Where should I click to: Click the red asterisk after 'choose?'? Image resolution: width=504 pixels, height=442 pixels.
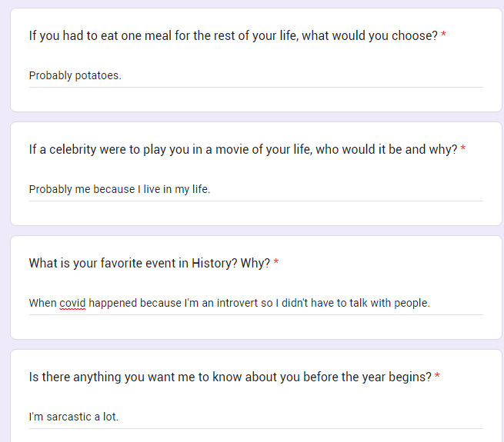coord(443,34)
